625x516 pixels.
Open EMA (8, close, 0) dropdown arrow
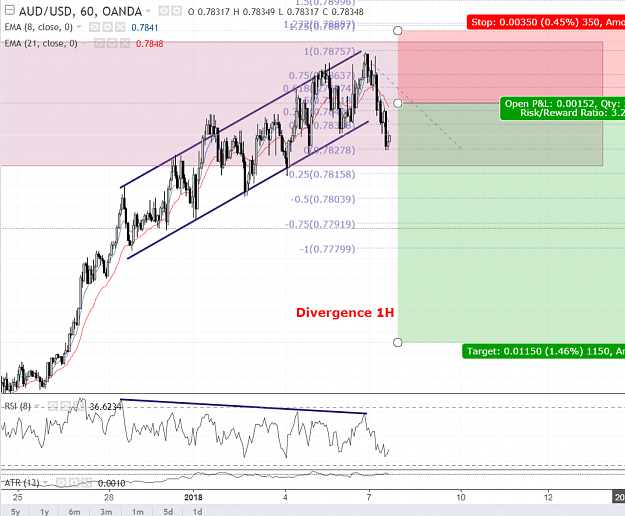tap(79, 27)
